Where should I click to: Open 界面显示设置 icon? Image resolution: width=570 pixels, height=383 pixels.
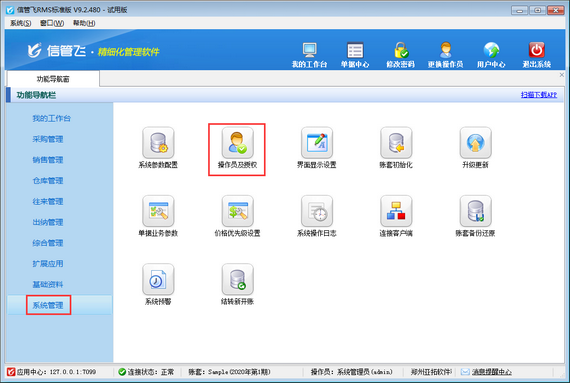(x=317, y=143)
